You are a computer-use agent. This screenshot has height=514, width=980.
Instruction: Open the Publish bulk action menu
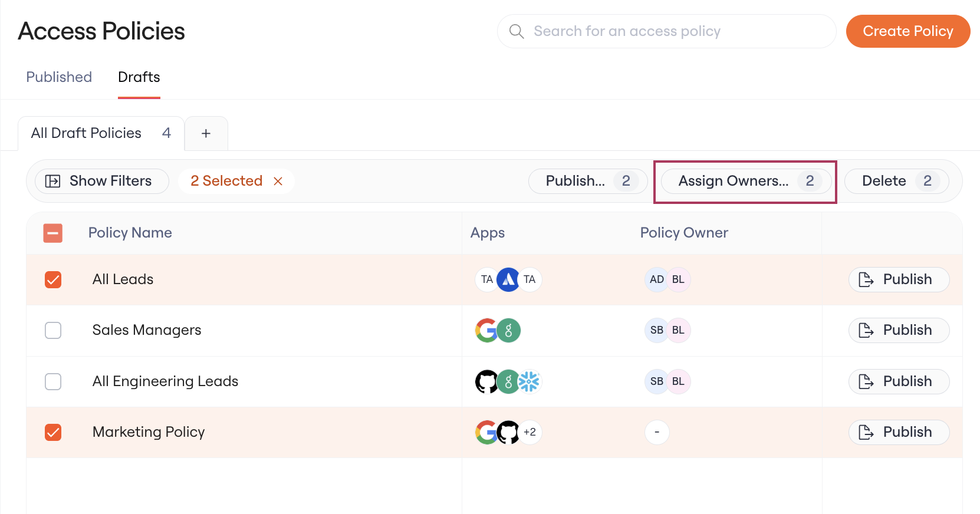(x=588, y=181)
